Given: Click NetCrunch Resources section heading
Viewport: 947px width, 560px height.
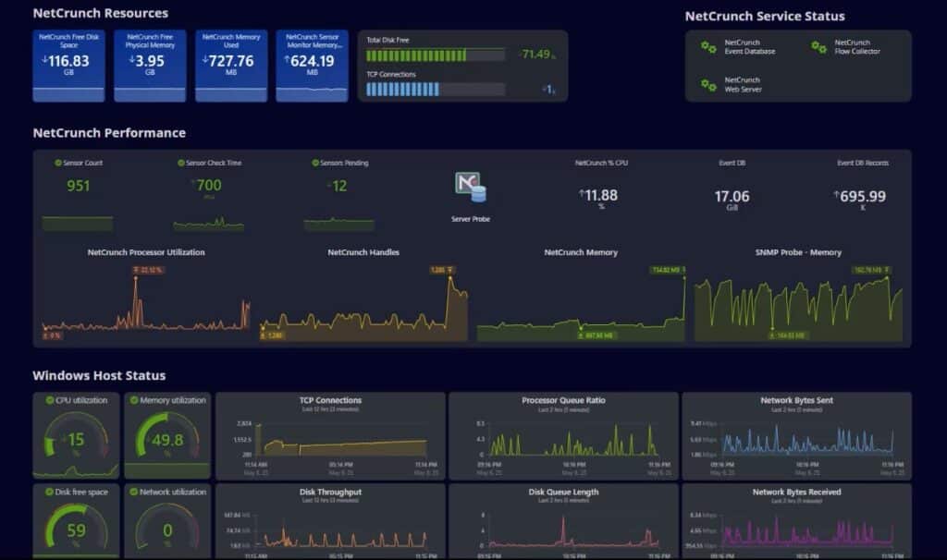Looking at the screenshot, I should pos(100,13).
